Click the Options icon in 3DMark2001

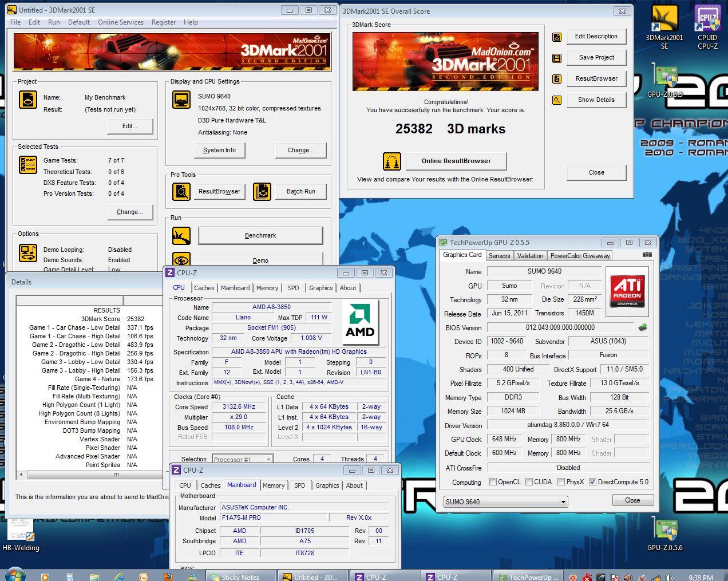28,252
